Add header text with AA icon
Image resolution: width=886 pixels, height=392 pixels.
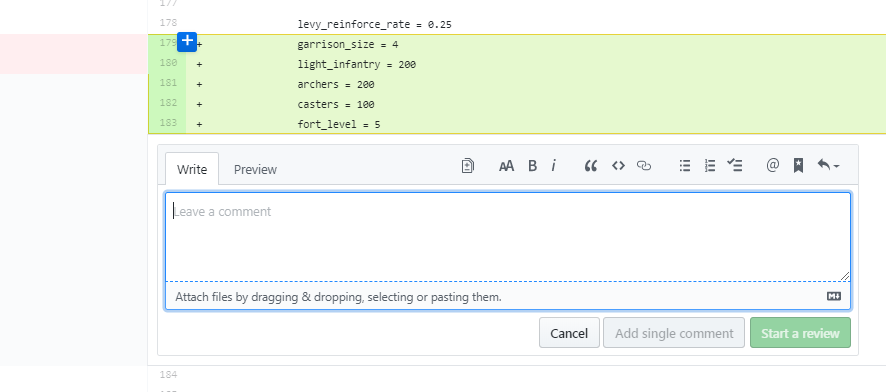[506, 165]
